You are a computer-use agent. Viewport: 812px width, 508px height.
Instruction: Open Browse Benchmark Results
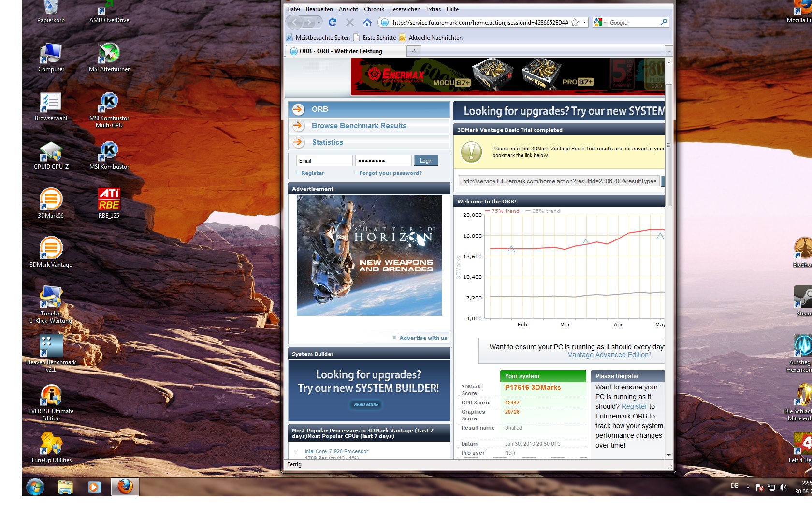tap(369, 126)
